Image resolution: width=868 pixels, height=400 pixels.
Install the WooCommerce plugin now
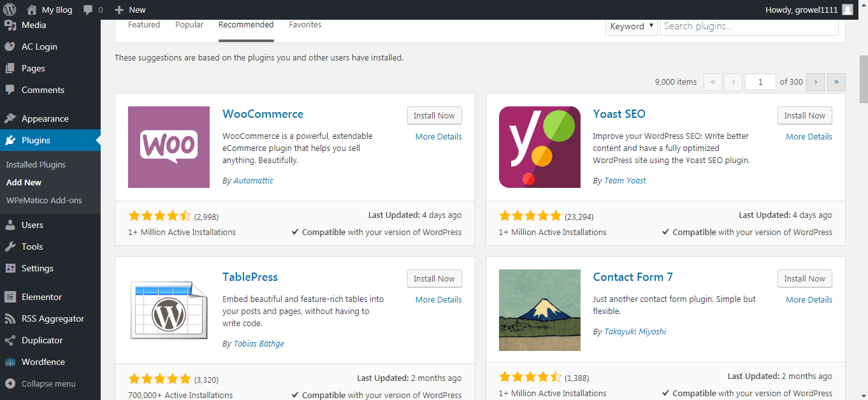(434, 115)
